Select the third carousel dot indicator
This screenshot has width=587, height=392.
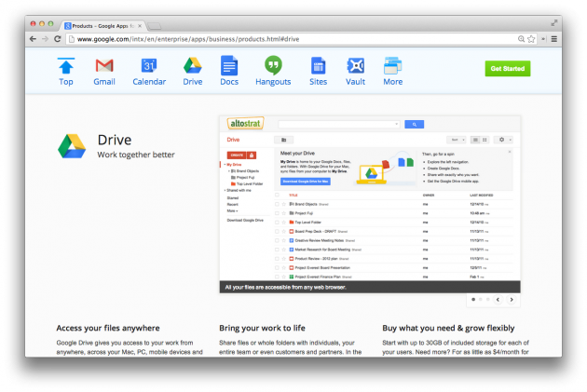click(x=488, y=299)
